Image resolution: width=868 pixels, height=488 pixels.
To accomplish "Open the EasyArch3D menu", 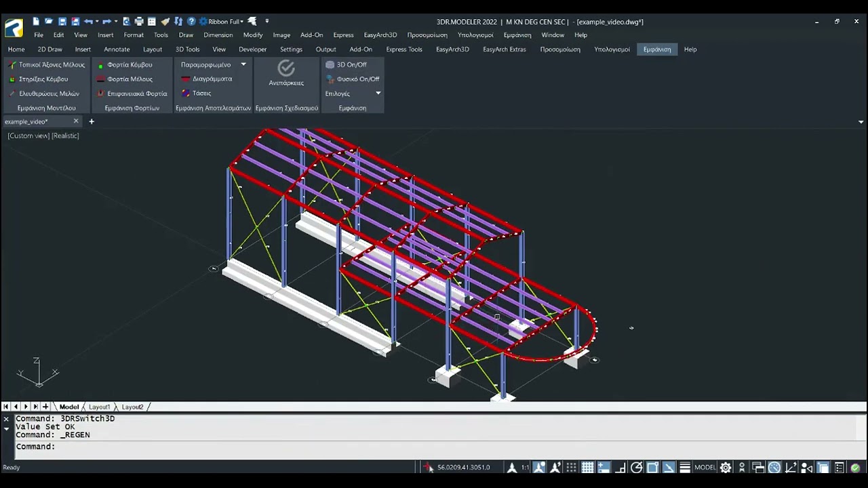I will 380,35.
